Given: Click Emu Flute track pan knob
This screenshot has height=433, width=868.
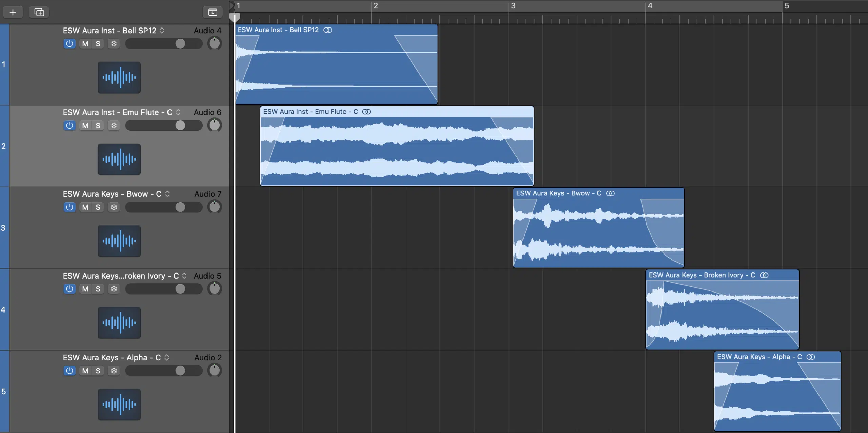Looking at the screenshot, I should click(215, 126).
